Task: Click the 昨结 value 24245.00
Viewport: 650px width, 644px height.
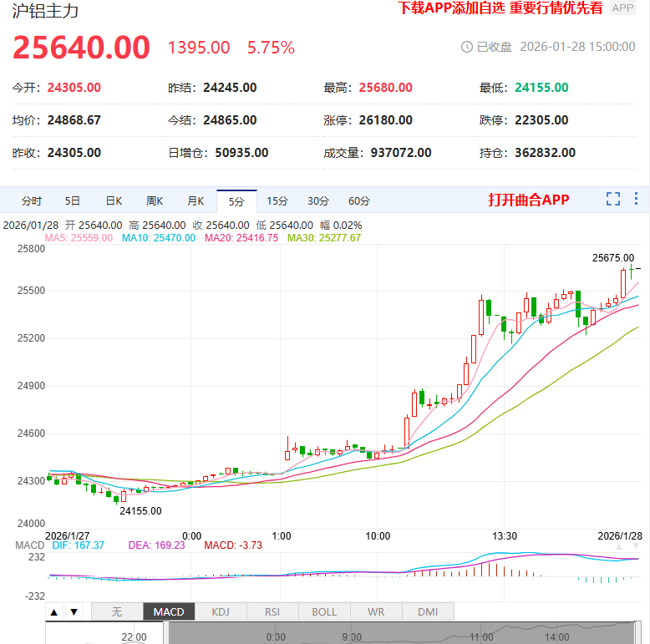Action: (x=230, y=88)
